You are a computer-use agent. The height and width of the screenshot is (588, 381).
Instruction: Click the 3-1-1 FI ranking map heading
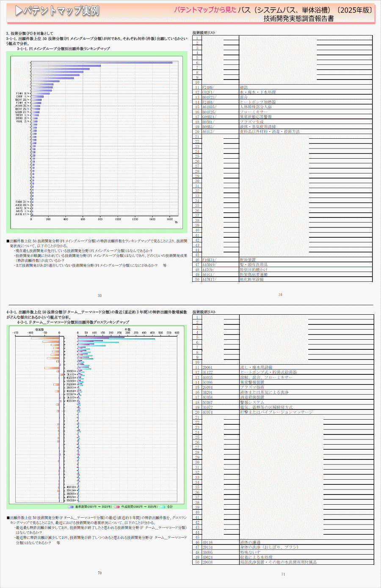(x=63, y=49)
